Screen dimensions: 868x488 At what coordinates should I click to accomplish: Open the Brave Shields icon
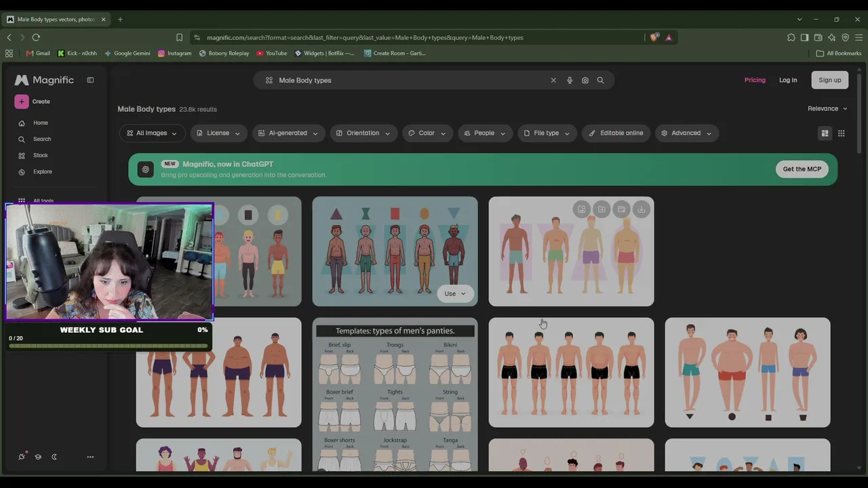(x=654, y=37)
